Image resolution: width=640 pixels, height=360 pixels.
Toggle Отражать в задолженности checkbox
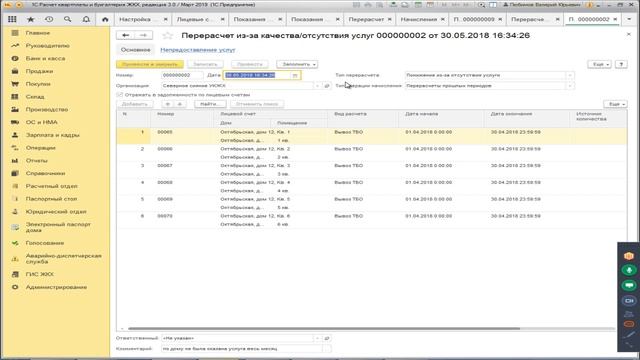coord(120,95)
